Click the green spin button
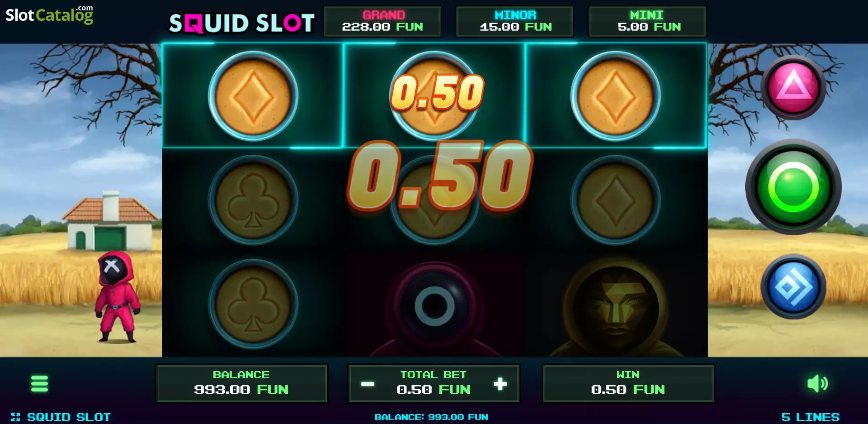The height and width of the screenshot is (424, 868). click(x=793, y=187)
